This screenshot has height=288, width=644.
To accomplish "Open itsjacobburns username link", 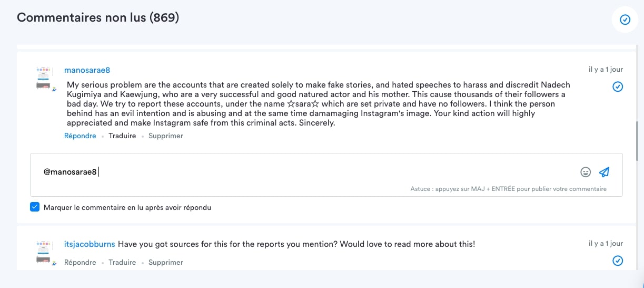I will click(90, 244).
